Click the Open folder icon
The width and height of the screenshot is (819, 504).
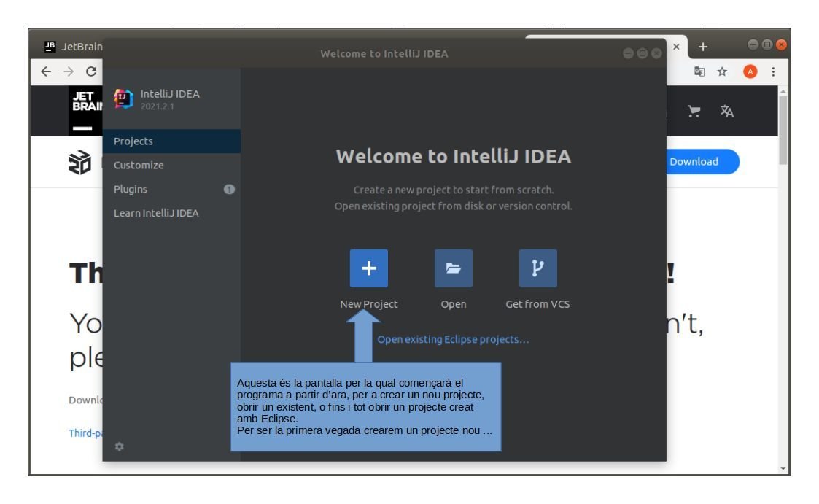click(x=454, y=268)
